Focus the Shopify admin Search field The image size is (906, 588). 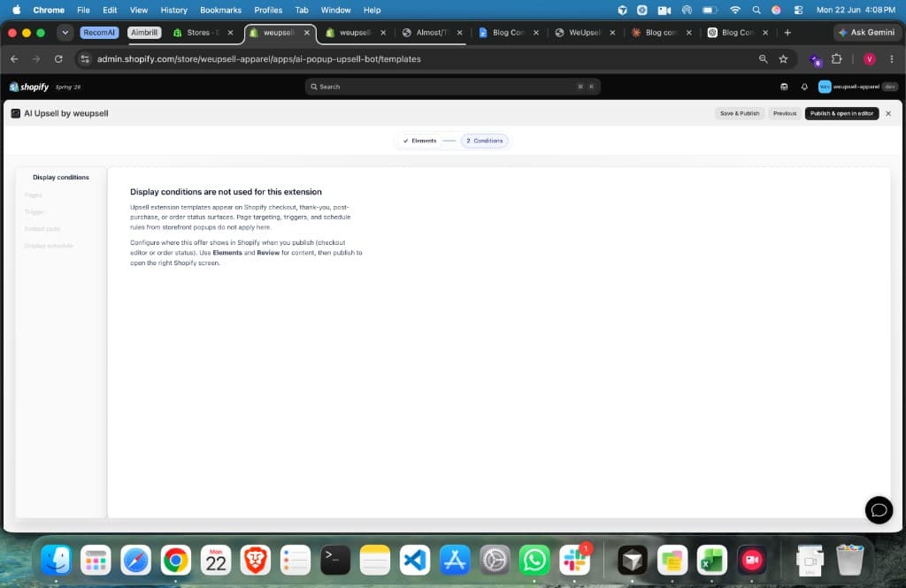[452, 87]
